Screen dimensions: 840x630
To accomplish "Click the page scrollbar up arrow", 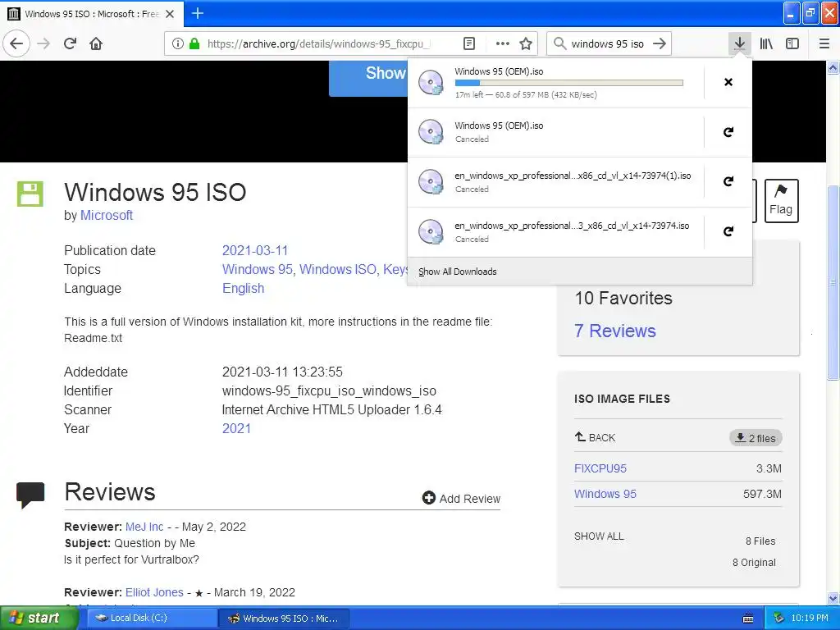I will [833, 67].
